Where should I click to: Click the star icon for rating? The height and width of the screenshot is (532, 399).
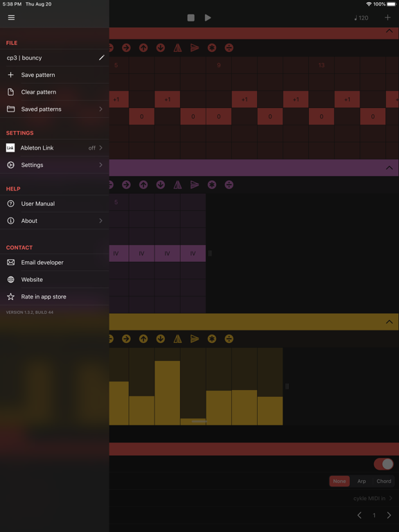[x=11, y=297]
